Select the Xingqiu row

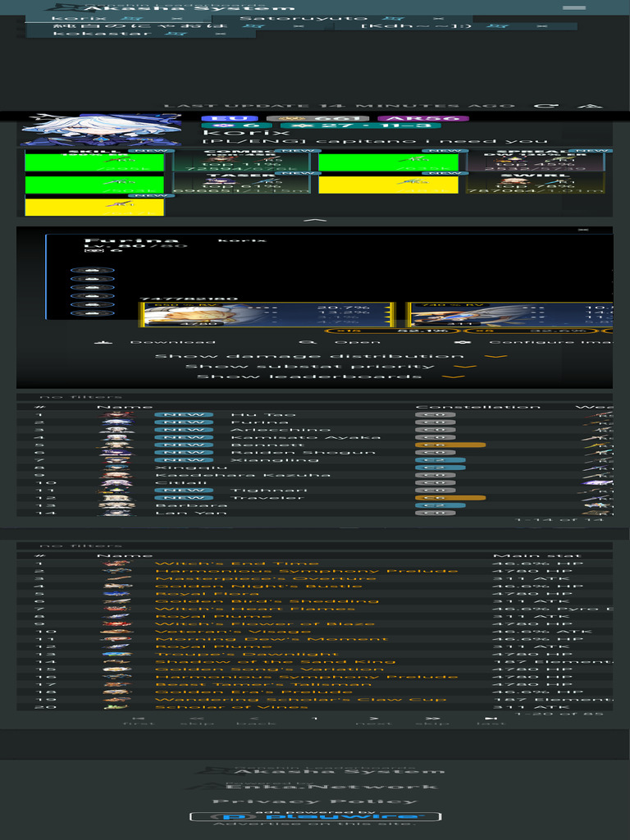(314, 467)
